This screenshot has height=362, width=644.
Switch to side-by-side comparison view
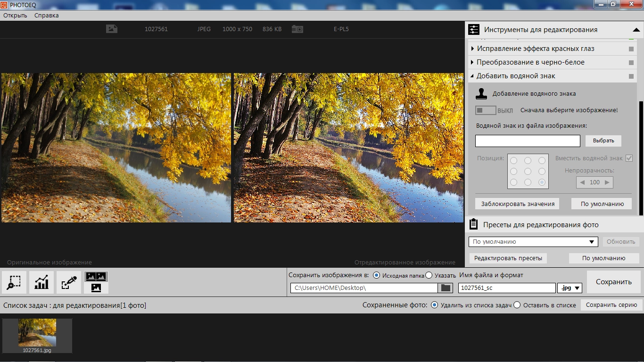(x=96, y=277)
